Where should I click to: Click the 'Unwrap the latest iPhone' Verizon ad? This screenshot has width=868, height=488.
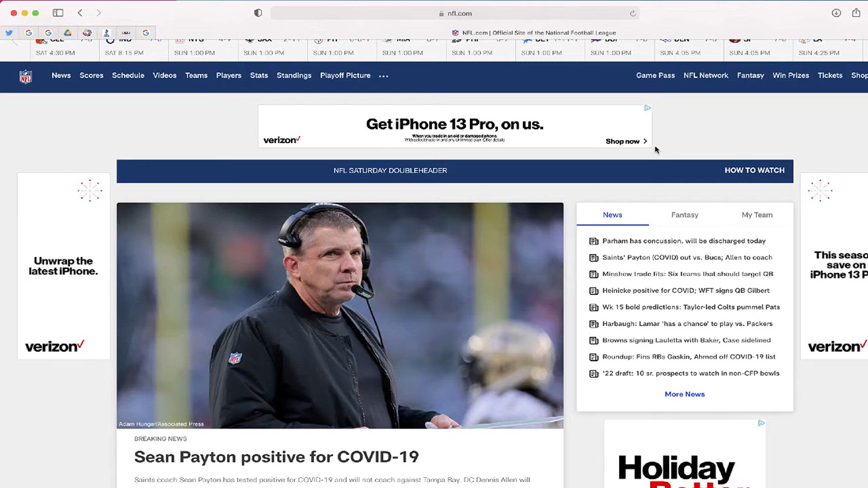(63, 266)
